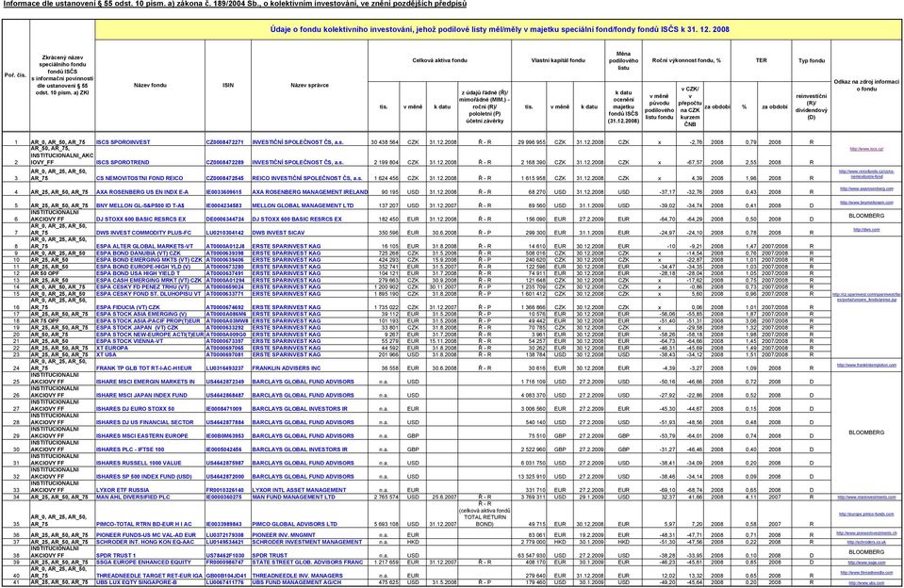The height and width of the screenshot is (588, 904).
Task: Click the SPDR TRUST 1 fund name
Action: tap(116, 556)
